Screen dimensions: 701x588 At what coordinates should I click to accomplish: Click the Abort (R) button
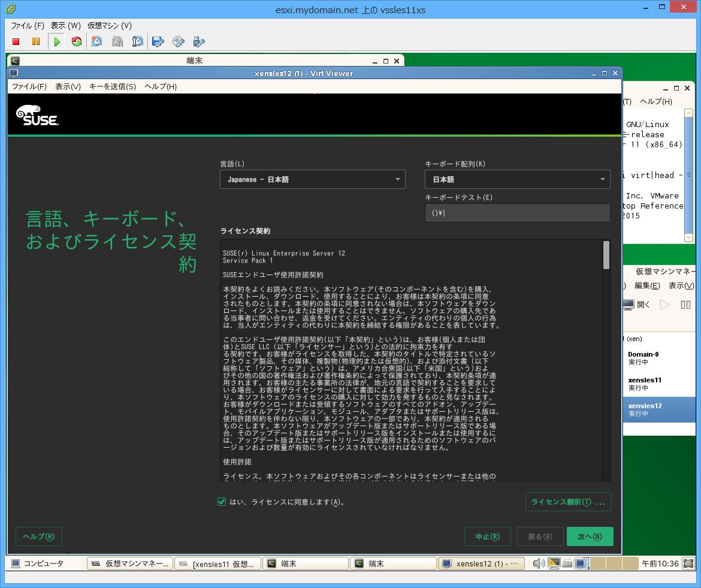(x=487, y=536)
